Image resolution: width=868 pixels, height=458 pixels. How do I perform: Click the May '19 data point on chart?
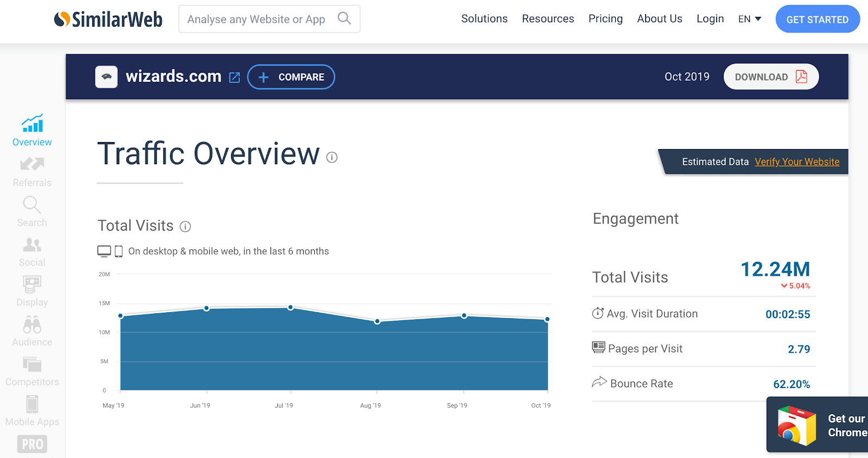point(120,316)
